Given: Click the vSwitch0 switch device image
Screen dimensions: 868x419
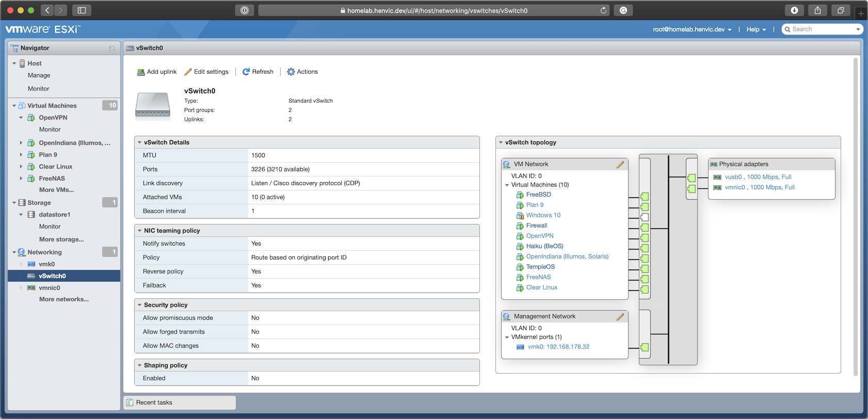Looking at the screenshot, I should [x=153, y=106].
